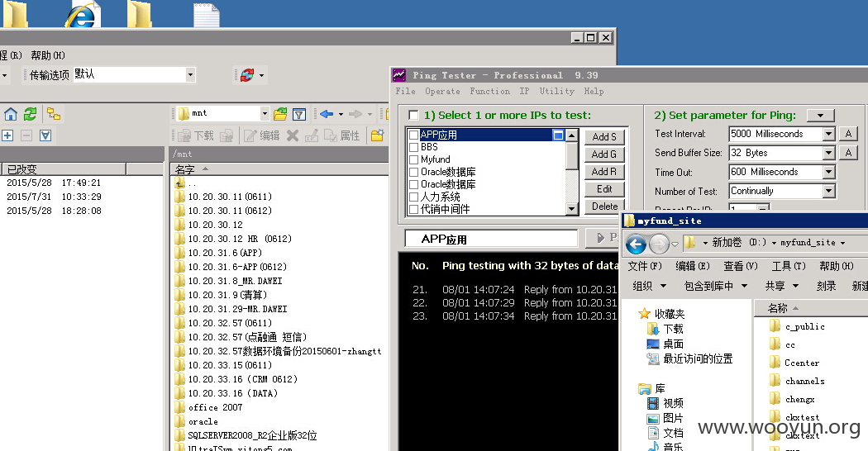The width and height of the screenshot is (868, 451).
Task: Open the file filter funnel icon
Action: (x=299, y=114)
